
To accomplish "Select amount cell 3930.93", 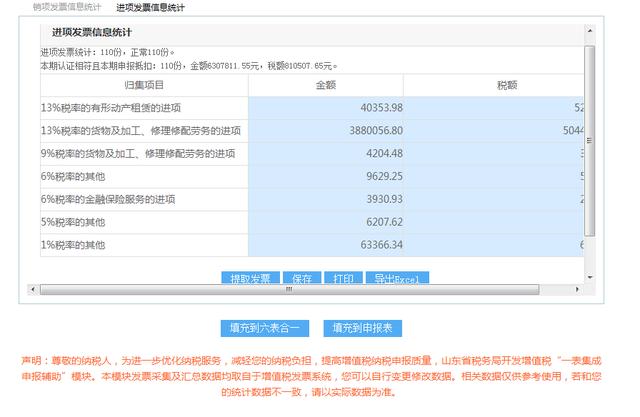I will (326, 199).
